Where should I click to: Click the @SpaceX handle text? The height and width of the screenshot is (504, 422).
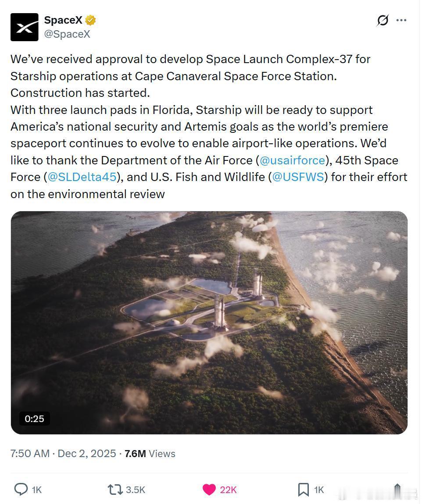pos(67,34)
